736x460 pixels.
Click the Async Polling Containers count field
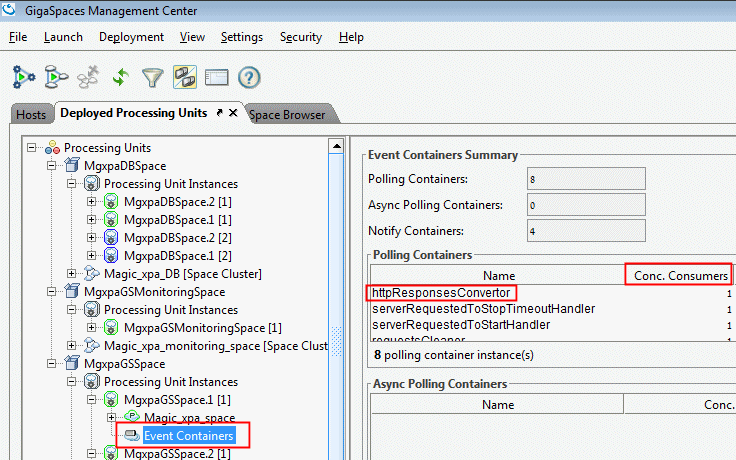coord(586,205)
